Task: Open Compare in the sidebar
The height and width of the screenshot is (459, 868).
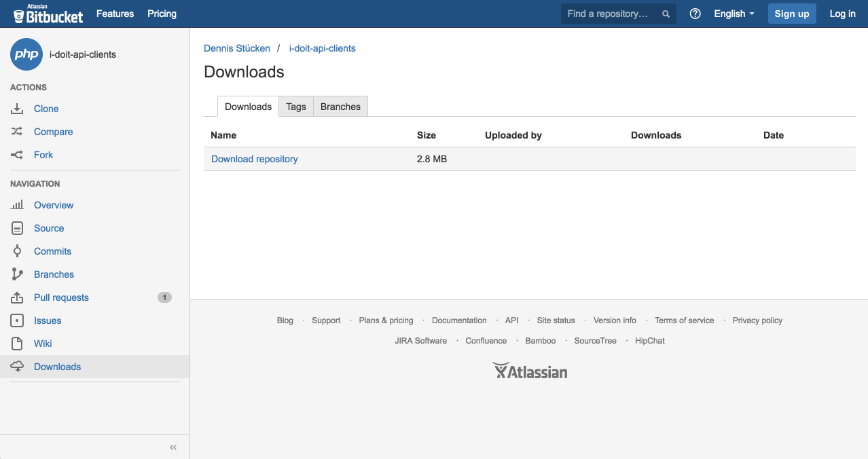Action: pyautogui.click(x=54, y=132)
